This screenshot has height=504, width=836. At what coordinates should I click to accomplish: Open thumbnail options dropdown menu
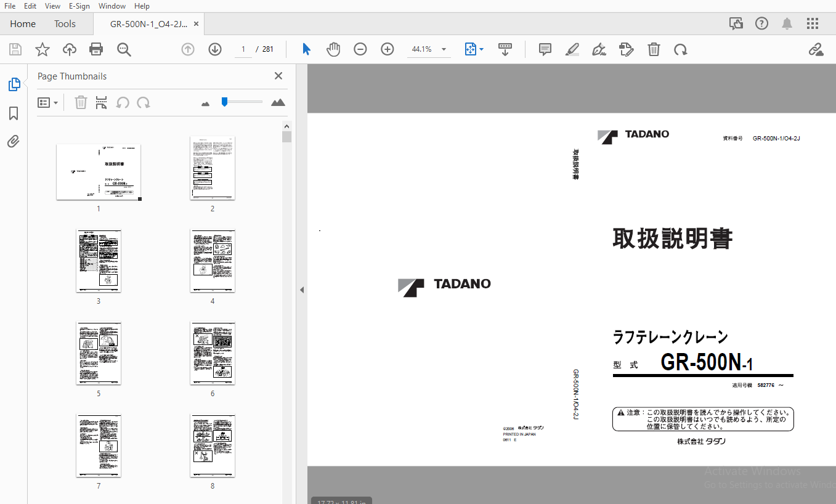[x=48, y=103]
